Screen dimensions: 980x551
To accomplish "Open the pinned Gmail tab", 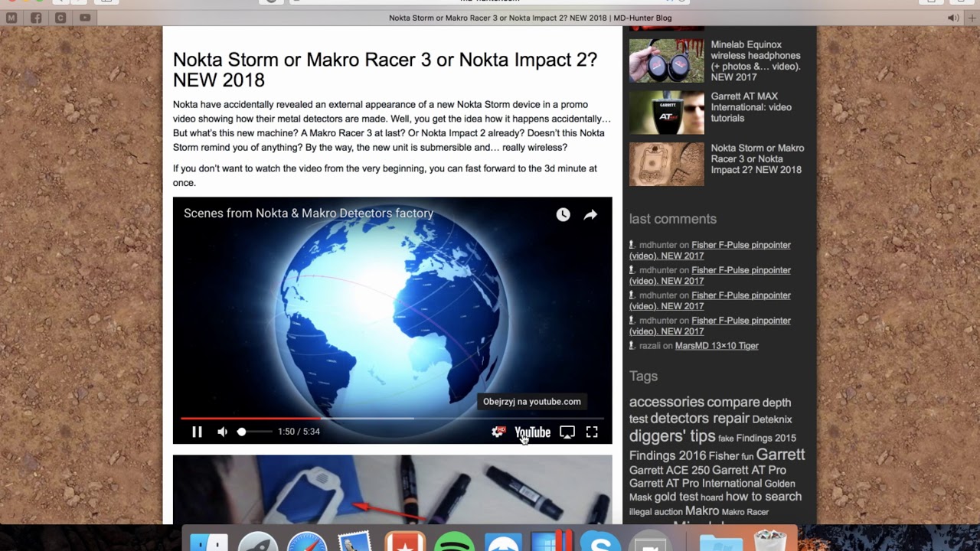I will click(x=11, y=18).
